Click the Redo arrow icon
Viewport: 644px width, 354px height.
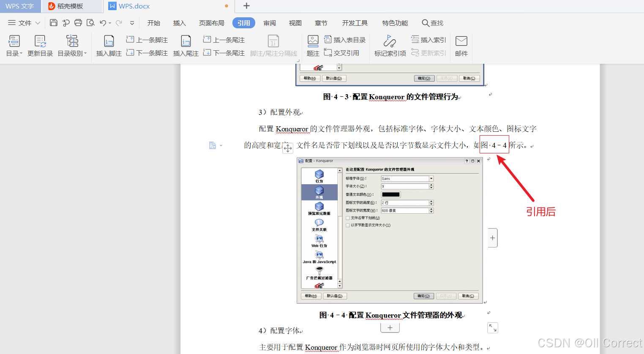119,23
